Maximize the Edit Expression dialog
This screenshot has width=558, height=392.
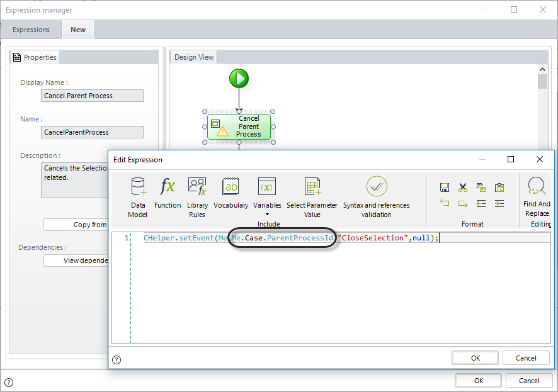pos(511,159)
